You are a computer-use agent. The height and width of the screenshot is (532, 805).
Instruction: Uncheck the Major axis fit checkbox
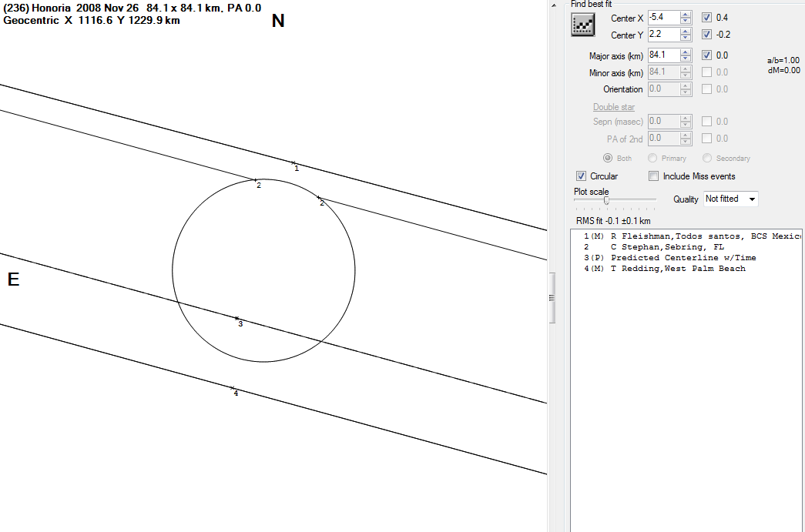pyautogui.click(x=707, y=55)
